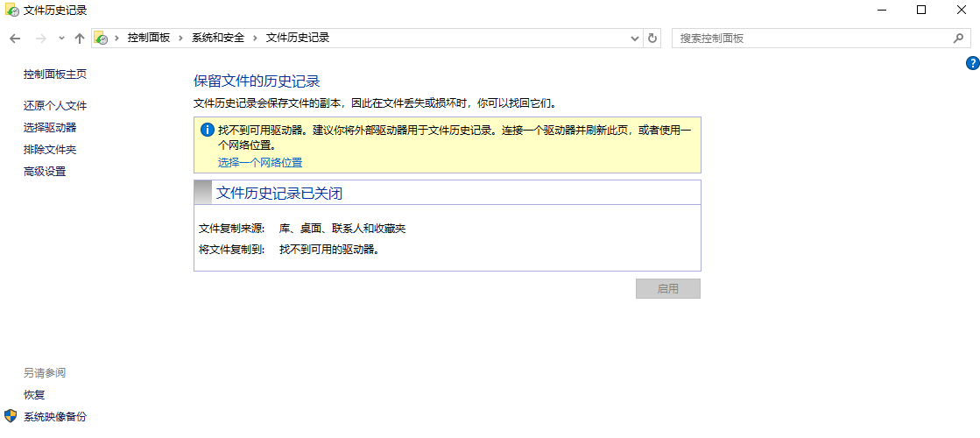Image resolution: width=980 pixels, height=438 pixels.
Task: Select 选择驱动器 in the sidebar
Action: tap(50, 128)
